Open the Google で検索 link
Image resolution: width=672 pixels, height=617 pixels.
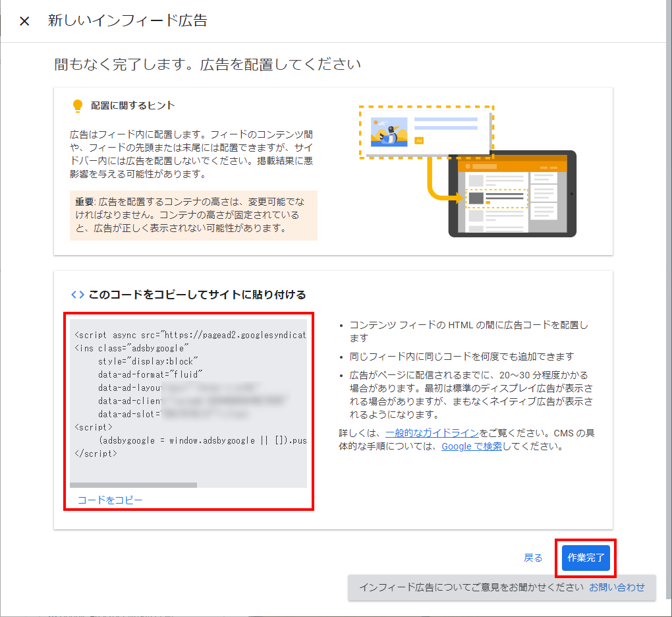pyautogui.click(x=472, y=446)
